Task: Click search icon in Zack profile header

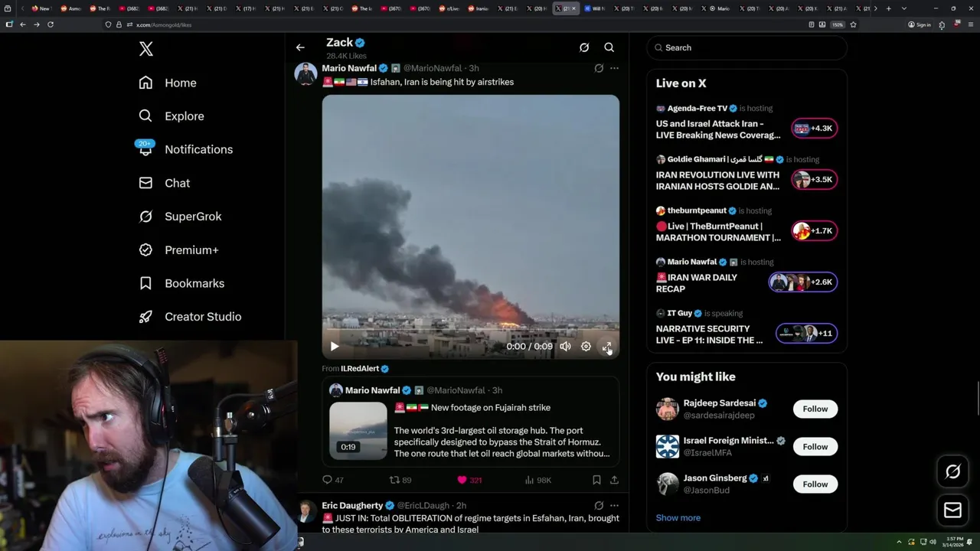Action: (609, 47)
